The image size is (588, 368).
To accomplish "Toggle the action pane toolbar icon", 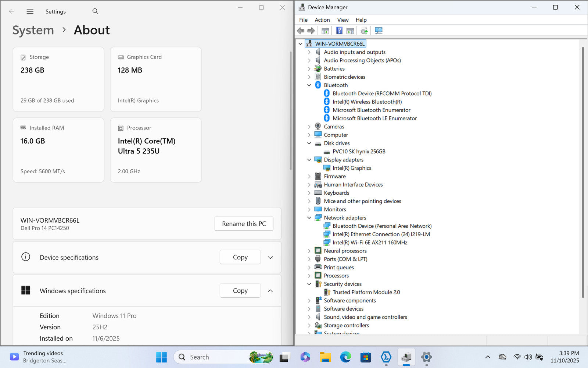I will pyautogui.click(x=350, y=31).
